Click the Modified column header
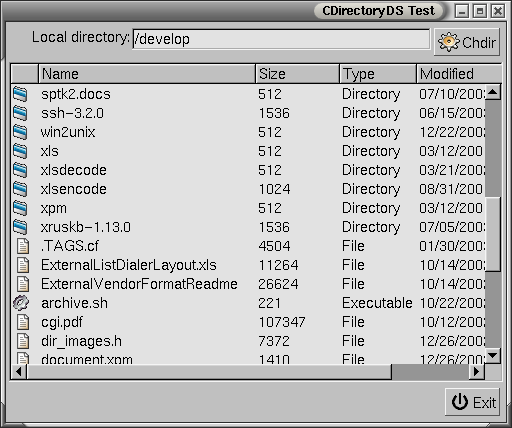Image resolution: width=512 pixels, height=428 pixels. [459, 74]
